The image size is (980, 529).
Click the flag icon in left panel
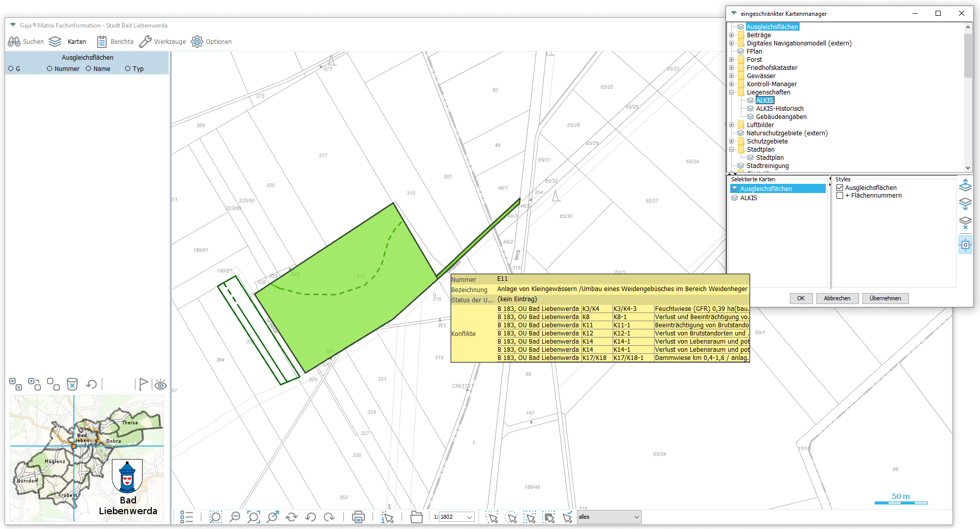pos(143,384)
